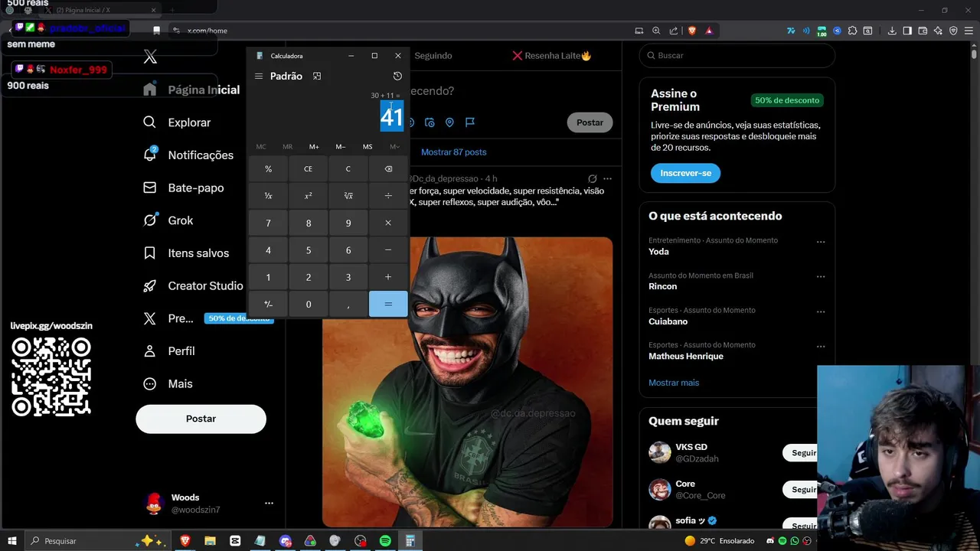Open Spotify from the Windows taskbar
Image resolution: width=980 pixels, height=551 pixels.
(385, 541)
